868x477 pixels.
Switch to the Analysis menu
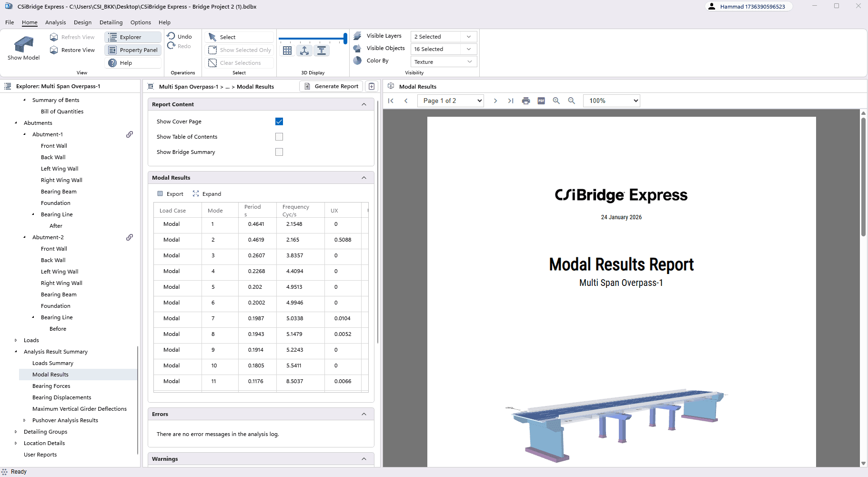56,22
